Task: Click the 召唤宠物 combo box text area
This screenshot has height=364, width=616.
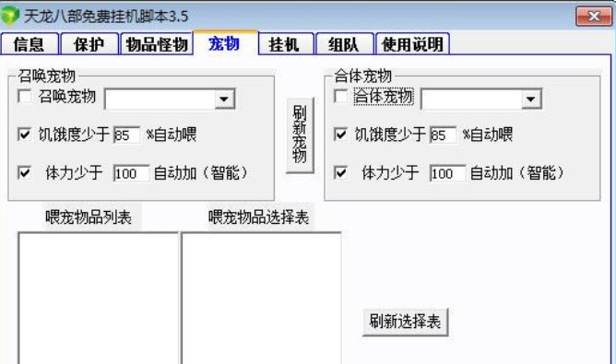Action: click(x=160, y=99)
